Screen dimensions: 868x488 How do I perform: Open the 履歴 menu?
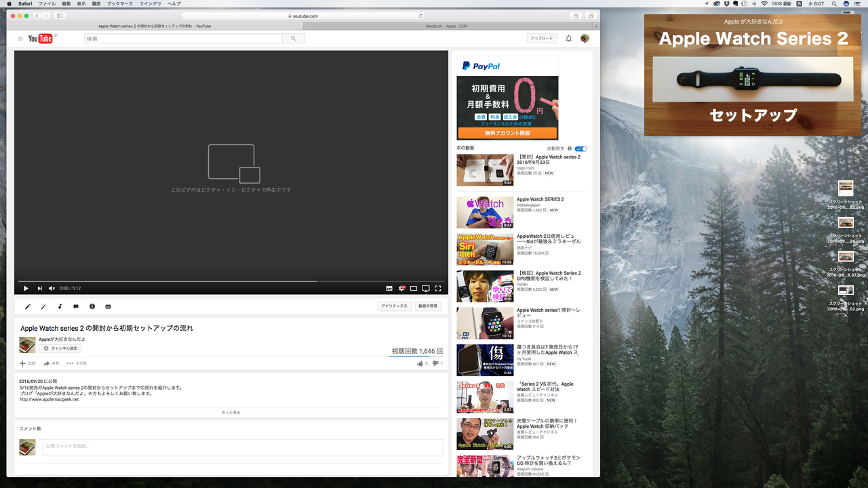[96, 3]
